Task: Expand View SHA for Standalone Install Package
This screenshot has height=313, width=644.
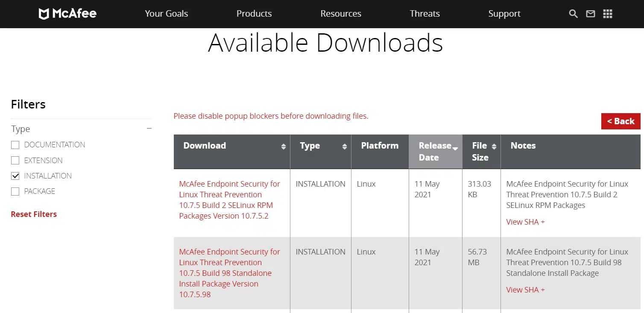Action: point(525,290)
